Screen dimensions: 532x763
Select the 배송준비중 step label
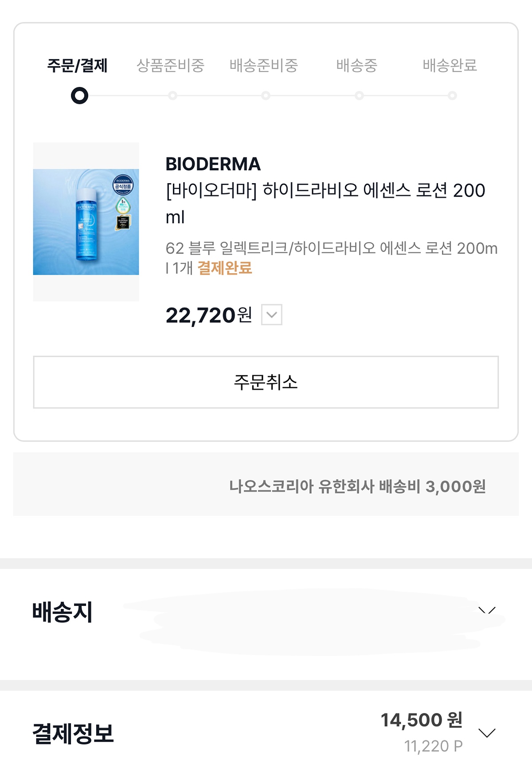click(x=264, y=66)
